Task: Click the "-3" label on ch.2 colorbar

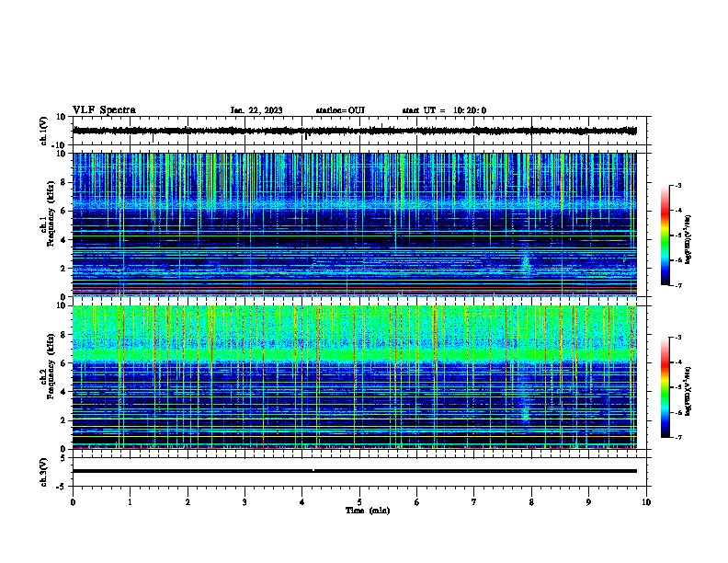Action: click(x=678, y=338)
